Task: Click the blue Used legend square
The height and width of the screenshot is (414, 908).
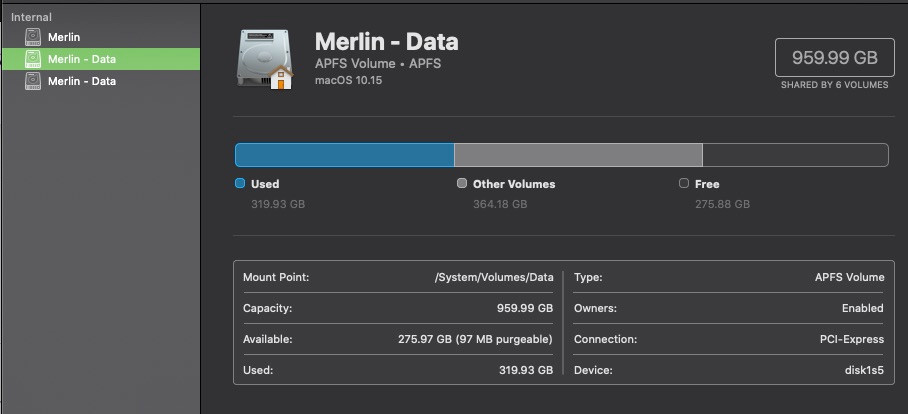Action: point(240,184)
